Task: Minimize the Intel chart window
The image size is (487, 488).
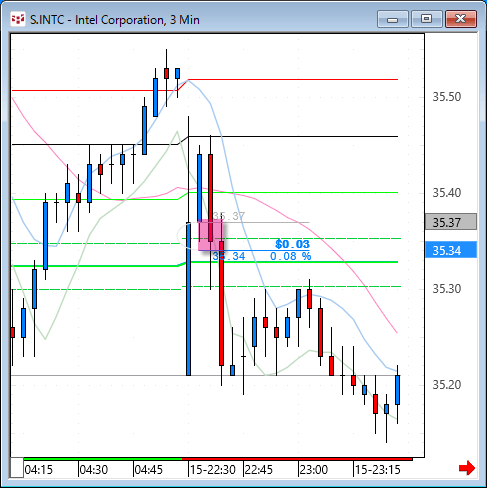Action: pos(393,19)
